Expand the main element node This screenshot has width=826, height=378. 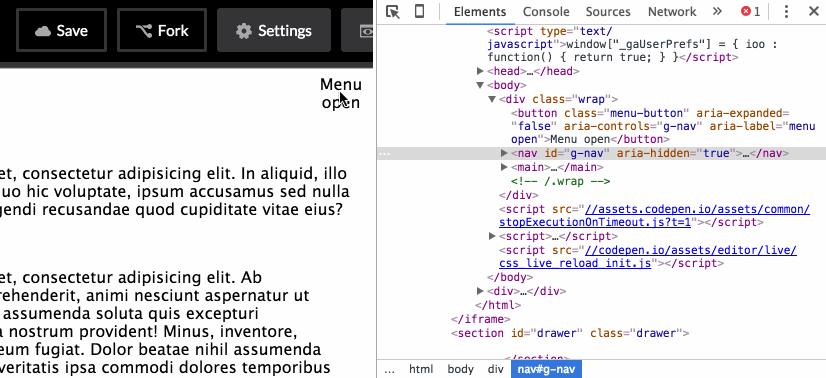[x=504, y=167]
